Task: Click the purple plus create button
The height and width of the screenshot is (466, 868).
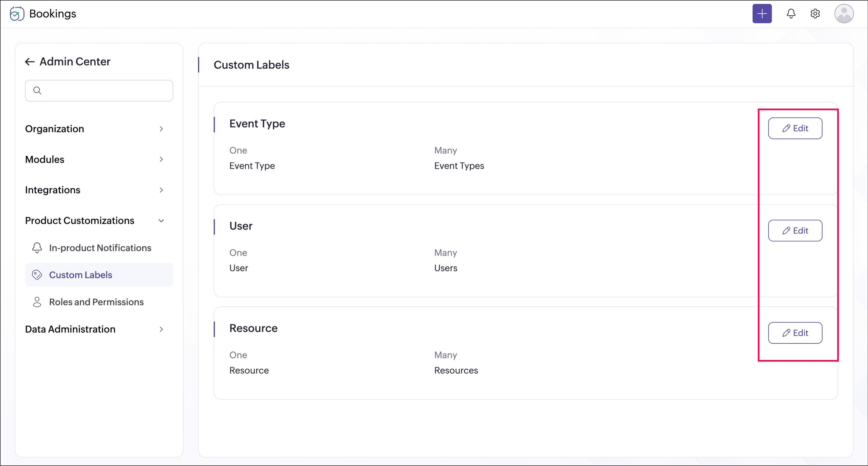Action: tap(762, 14)
